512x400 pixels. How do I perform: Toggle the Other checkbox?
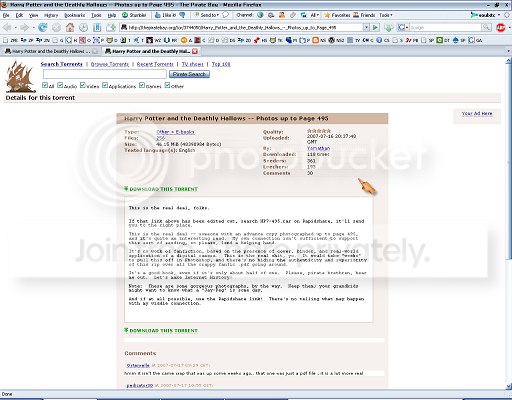167,85
